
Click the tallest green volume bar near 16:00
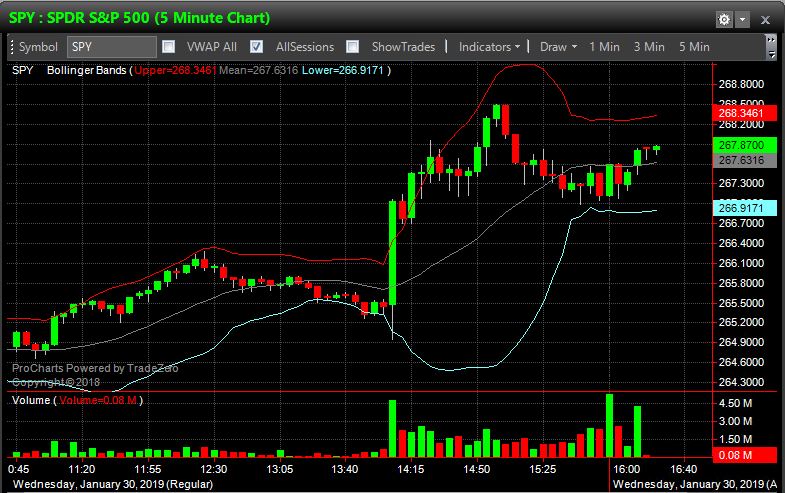pyautogui.click(x=608, y=427)
